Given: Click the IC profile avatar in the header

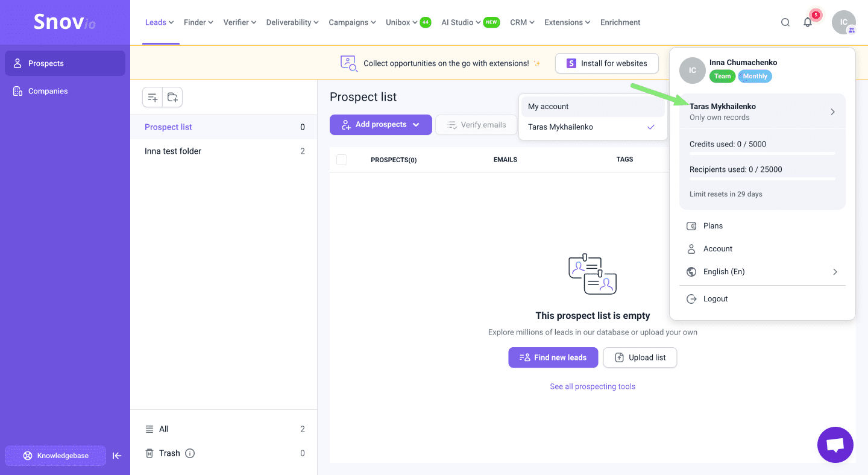Looking at the screenshot, I should click(843, 22).
